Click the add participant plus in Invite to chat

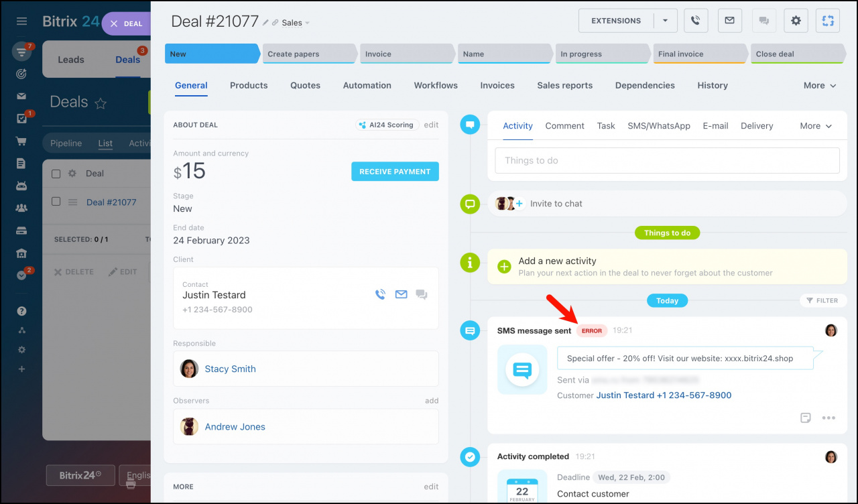coord(519,204)
